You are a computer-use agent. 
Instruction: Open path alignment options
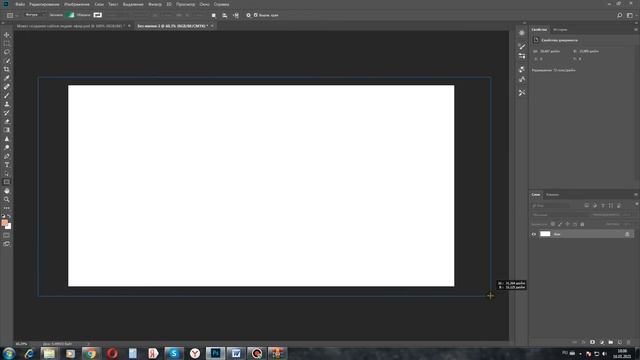224,15
